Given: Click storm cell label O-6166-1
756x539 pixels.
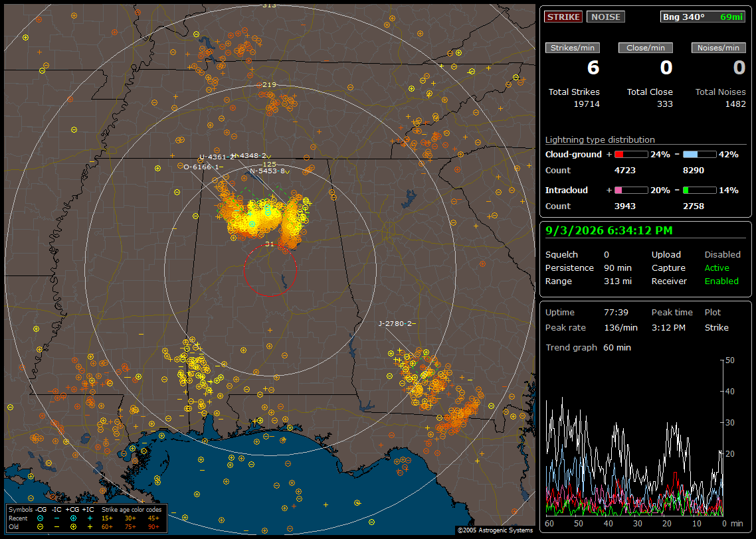Looking at the screenshot, I should 201,167.
